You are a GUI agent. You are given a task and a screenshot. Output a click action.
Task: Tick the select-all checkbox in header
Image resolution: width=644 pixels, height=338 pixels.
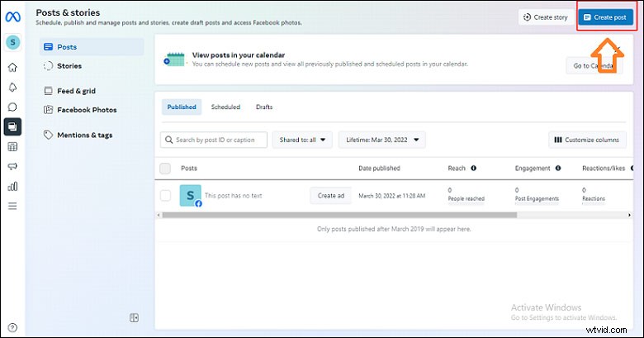coord(165,169)
